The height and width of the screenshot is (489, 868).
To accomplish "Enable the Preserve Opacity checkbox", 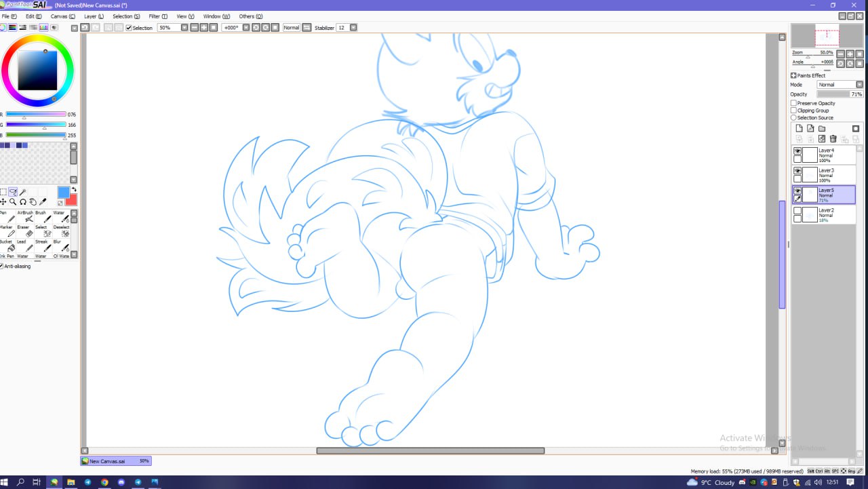I will pyautogui.click(x=794, y=103).
